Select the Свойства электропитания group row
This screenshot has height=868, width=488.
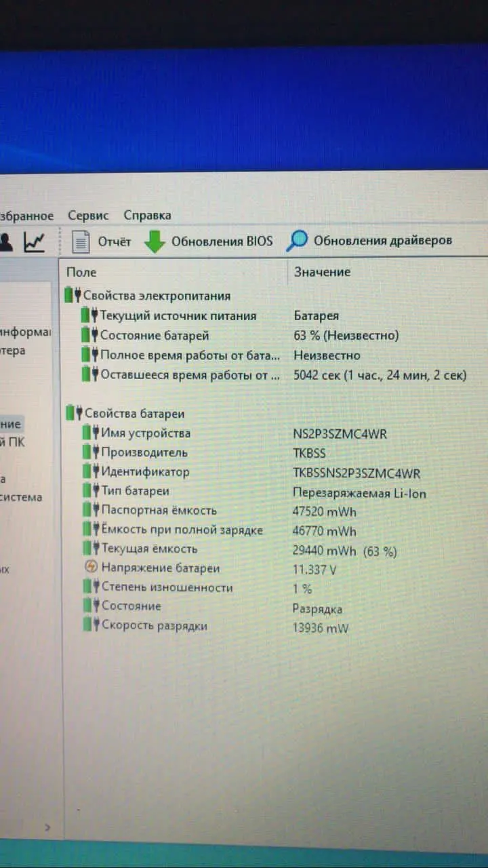click(x=273, y=296)
